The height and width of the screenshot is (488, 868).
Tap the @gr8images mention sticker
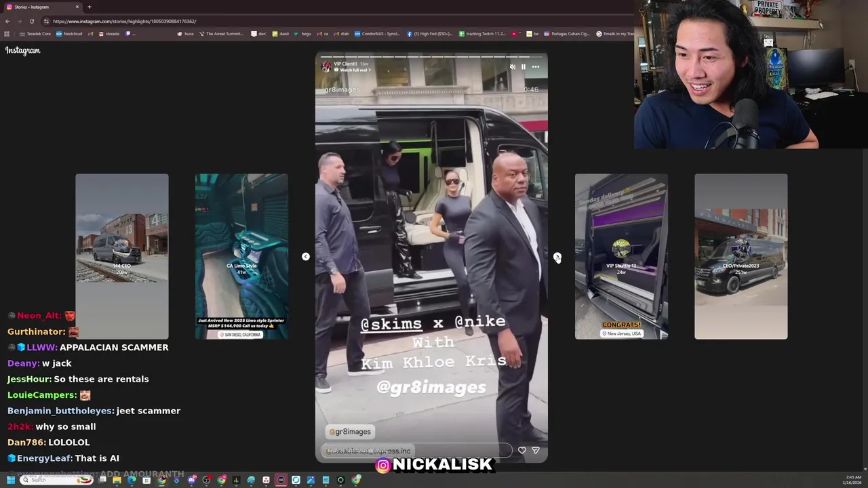pyautogui.click(x=350, y=432)
